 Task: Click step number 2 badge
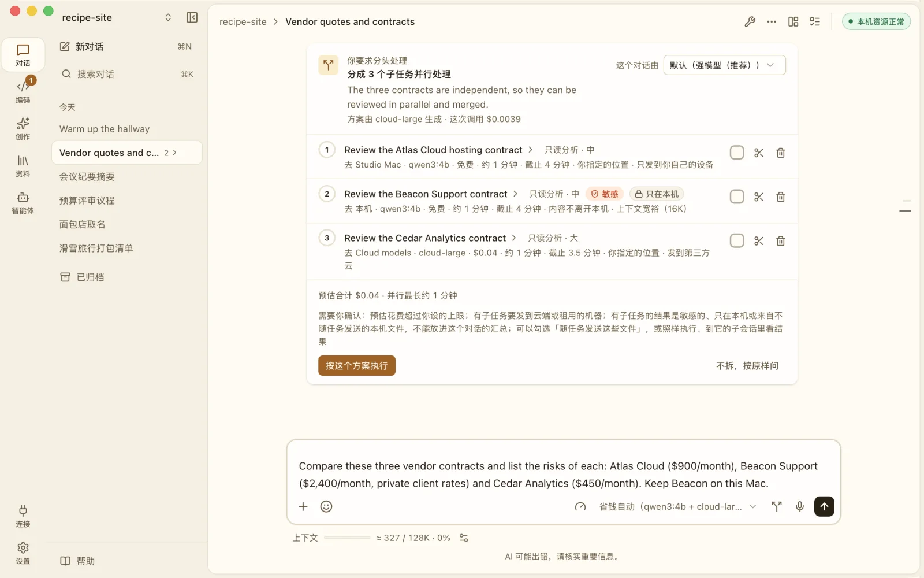pyautogui.click(x=327, y=194)
